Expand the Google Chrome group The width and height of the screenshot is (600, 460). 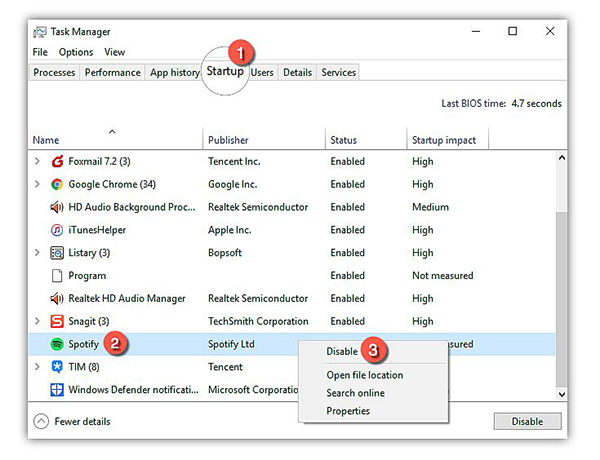[37, 184]
